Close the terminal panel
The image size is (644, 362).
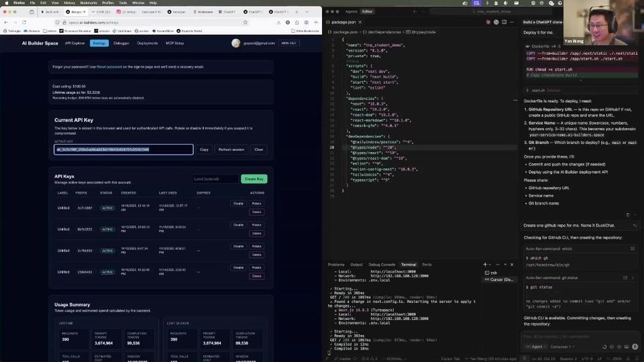click(512, 265)
